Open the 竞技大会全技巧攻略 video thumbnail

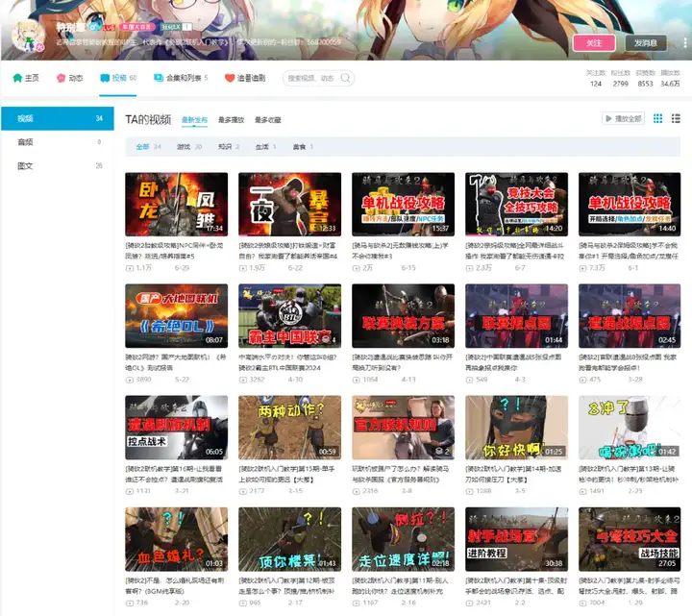(517, 205)
